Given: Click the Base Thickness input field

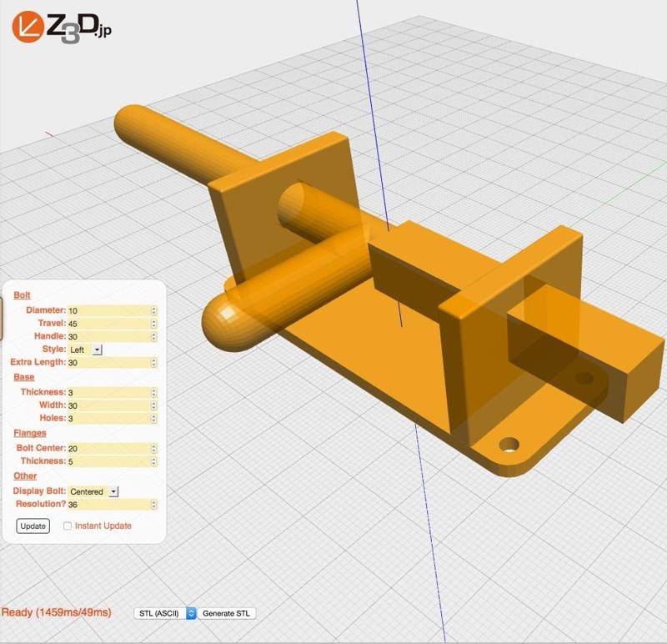Looking at the screenshot, I should (x=113, y=392).
